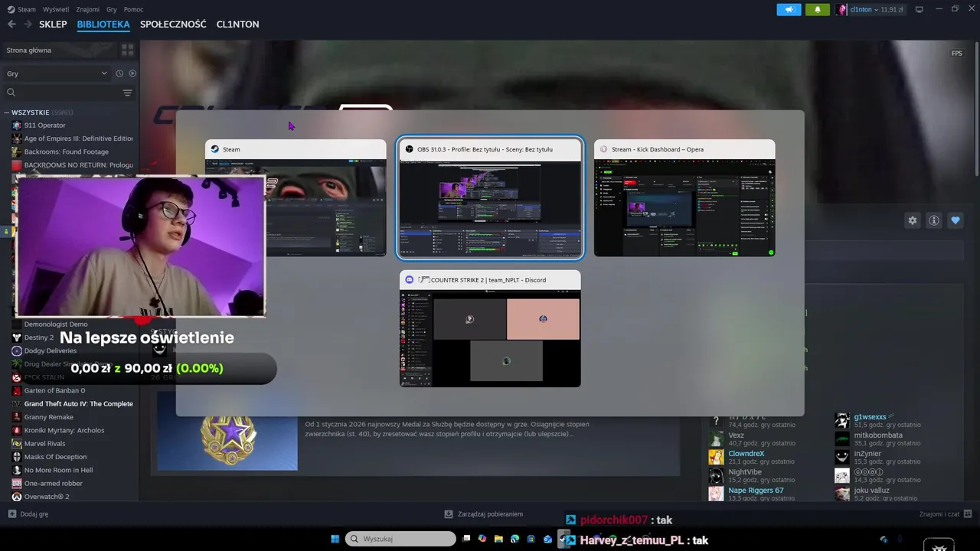Click Zarządzaj pobieraniem link

coord(484,514)
